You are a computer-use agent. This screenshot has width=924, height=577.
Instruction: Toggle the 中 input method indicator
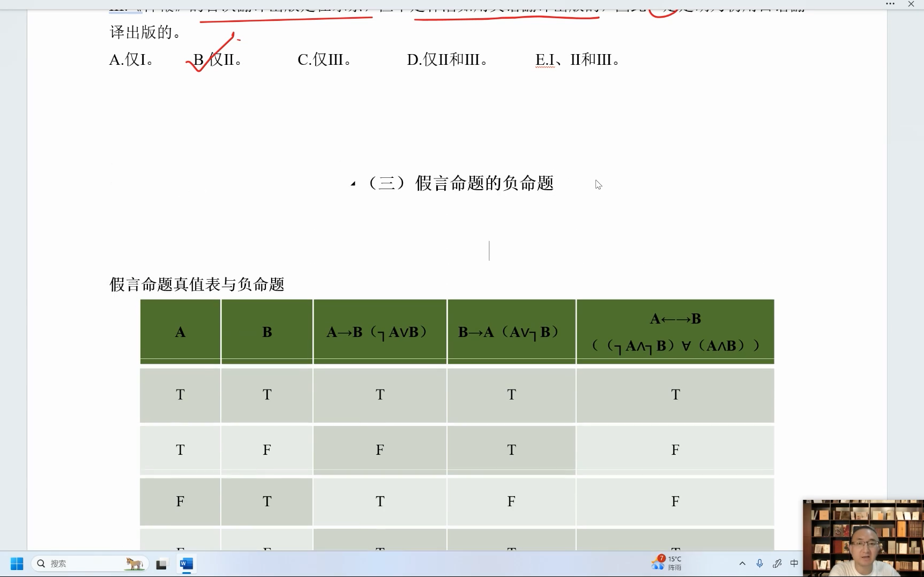(794, 563)
